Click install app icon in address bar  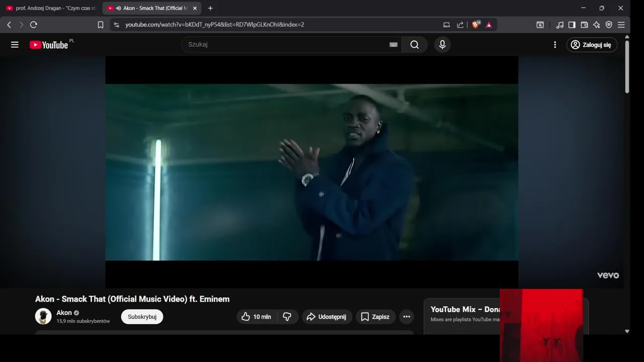pos(446,25)
